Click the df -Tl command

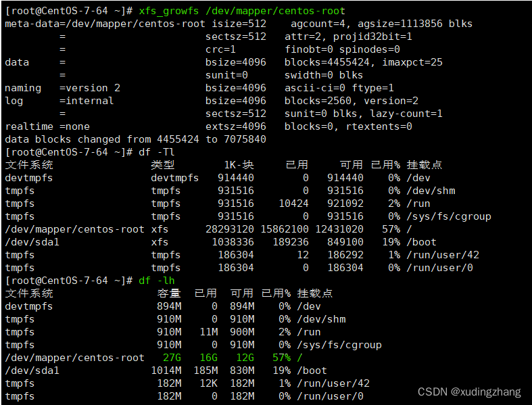point(156,152)
